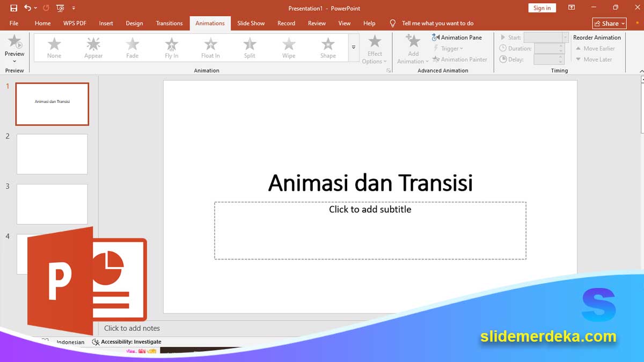This screenshot has width=644, height=362.
Task: Switch to the Insert tab
Action: tap(106, 23)
